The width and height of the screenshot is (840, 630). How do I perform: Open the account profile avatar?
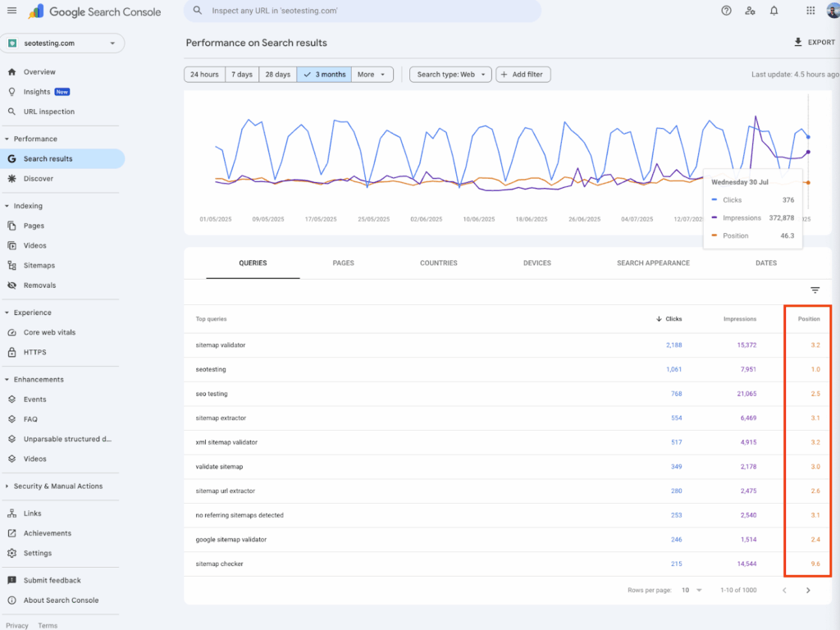click(833, 11)
